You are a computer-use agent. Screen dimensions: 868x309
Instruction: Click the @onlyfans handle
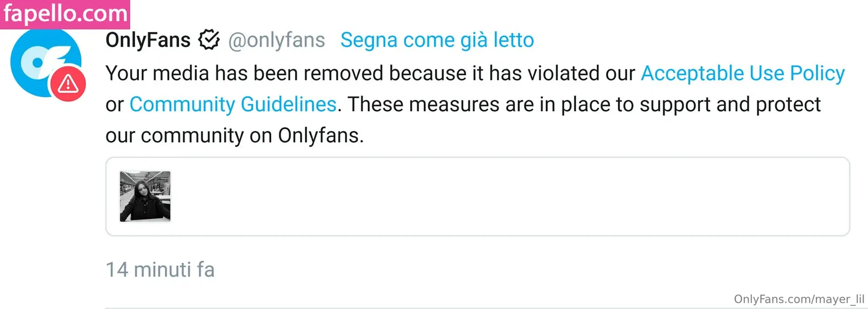click(277, 40)
